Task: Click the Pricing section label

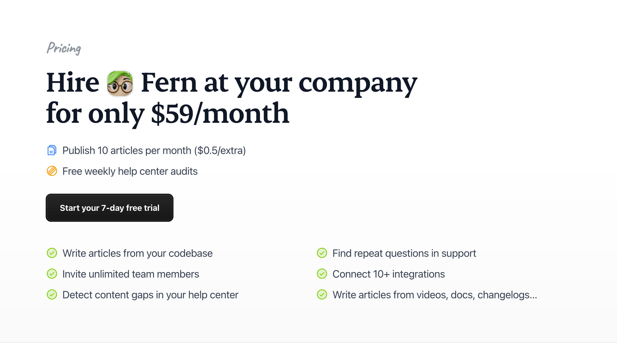Action: click(64, 48)
